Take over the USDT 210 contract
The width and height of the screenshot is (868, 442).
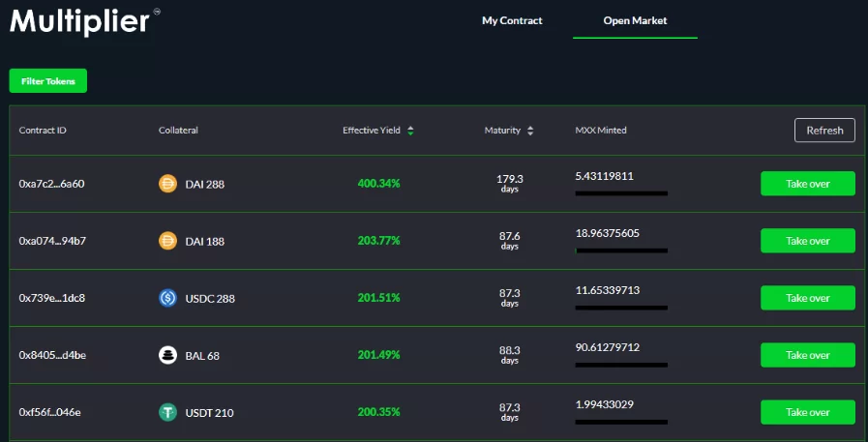click(807, 412)
